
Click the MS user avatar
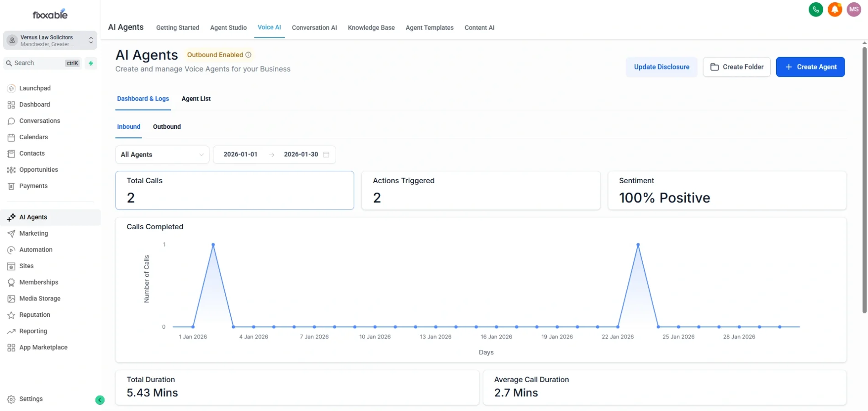(853, 9)
